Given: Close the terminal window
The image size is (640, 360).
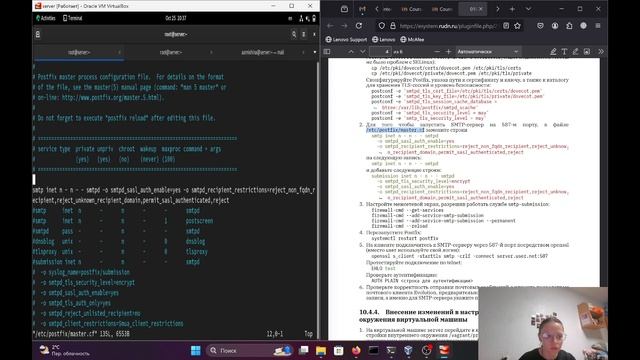Looking at the screenshot, I should [x=314, y=34].
